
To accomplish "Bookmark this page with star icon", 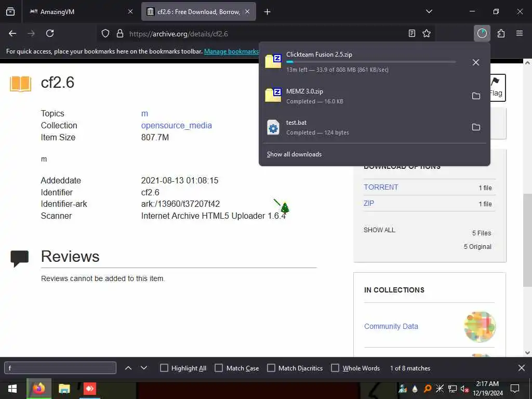I will 427,33.
